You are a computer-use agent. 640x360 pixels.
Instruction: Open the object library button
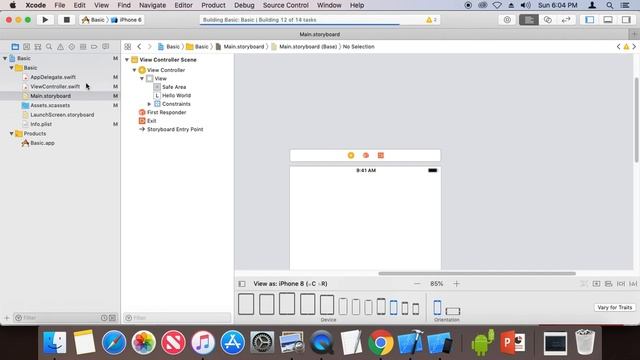tap(507, 20)
